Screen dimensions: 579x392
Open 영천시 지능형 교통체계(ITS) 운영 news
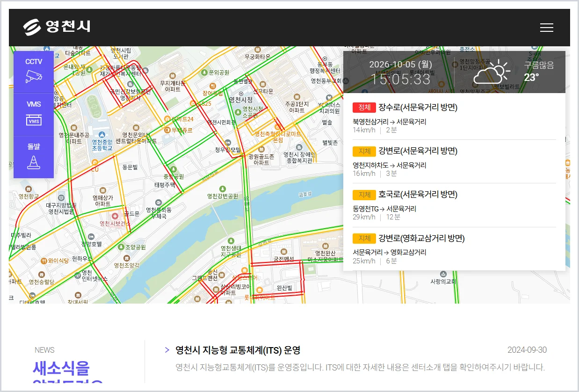(x=238, y=350)
